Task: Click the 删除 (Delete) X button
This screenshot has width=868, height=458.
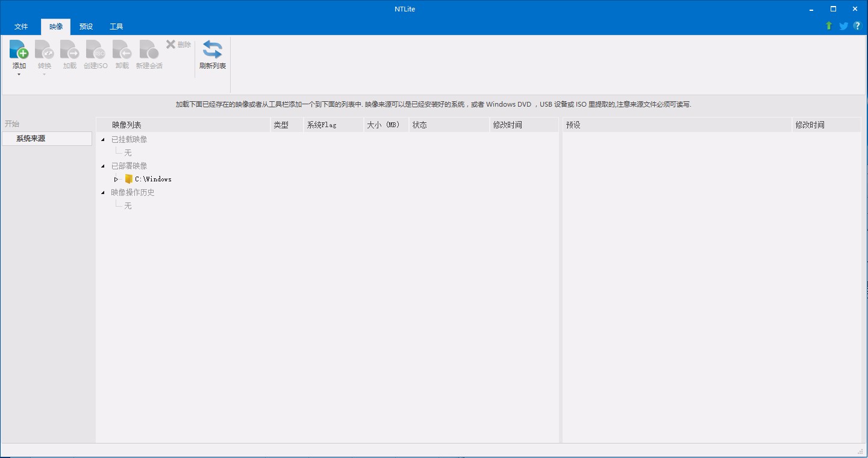Action: click(178, 45)
